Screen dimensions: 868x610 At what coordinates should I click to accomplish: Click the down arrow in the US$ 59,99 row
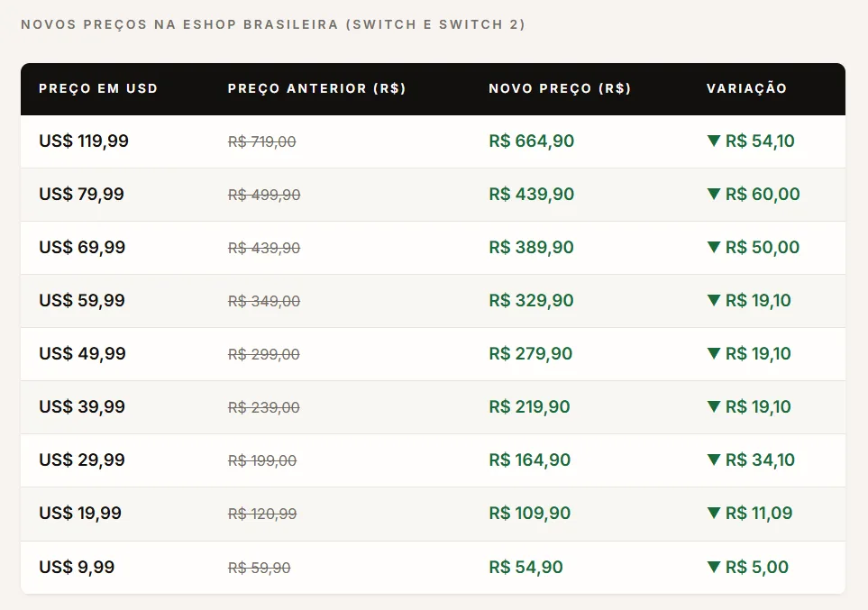[x=714, y=300]
